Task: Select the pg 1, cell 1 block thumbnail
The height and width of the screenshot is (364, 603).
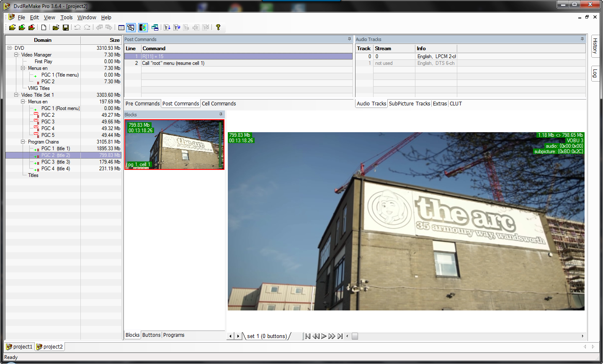Action: coord(174,144)
